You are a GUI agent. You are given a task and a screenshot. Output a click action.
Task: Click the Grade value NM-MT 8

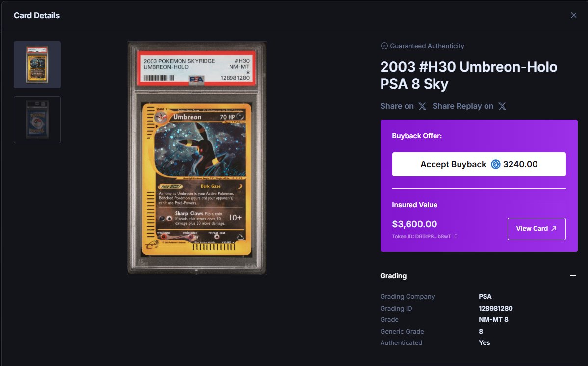click(493, 319)
